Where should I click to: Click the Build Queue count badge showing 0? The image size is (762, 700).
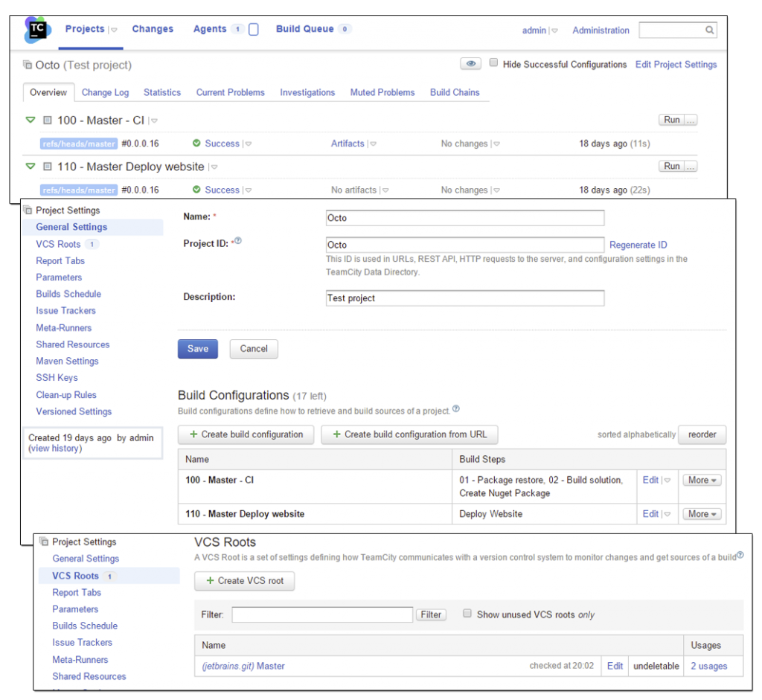(345, 29)
